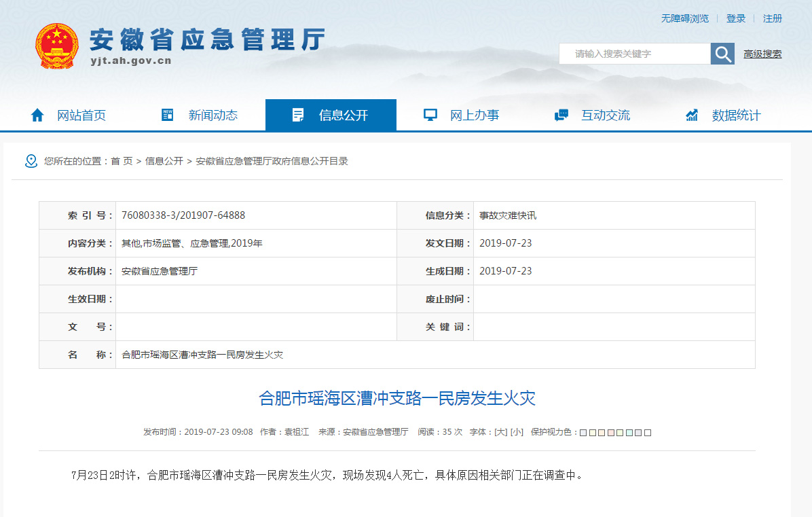The image size is (812, 517).
Task: Click the 安徽省应急管理厅 header title
Action: (207, 39)
